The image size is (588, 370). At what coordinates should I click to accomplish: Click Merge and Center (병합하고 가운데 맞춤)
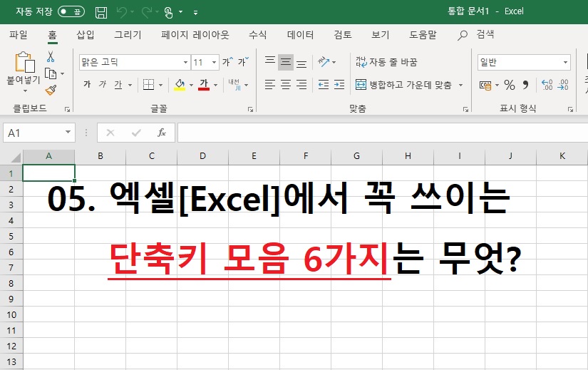pos(403,85)
